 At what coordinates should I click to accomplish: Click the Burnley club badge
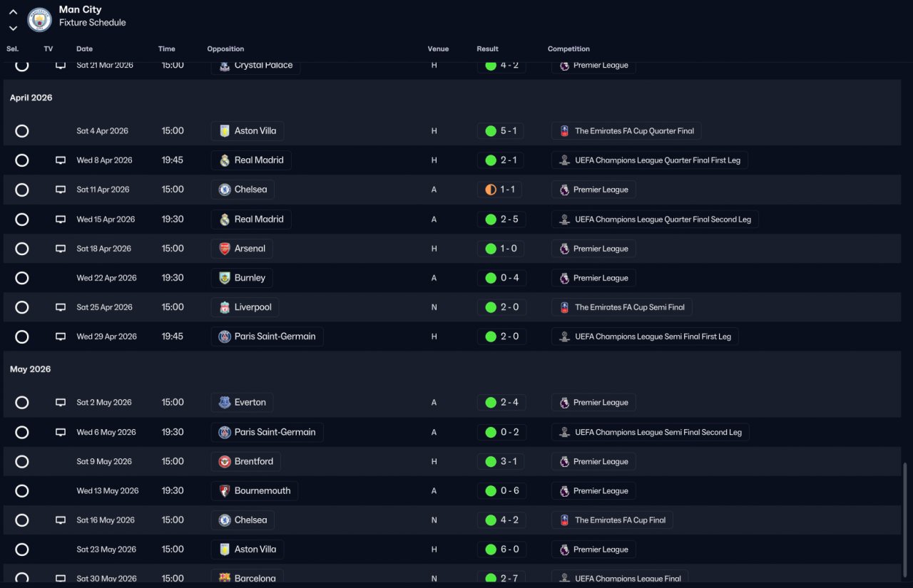pyautogui.click(x=225, y=278)
